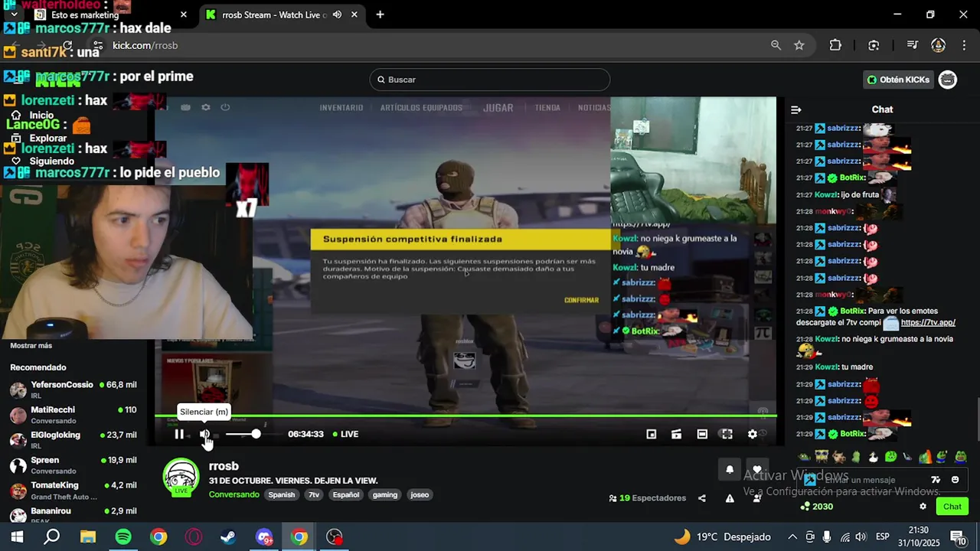The image size is (980, 551).
Task: Mute the rrosb Stream tab audio
Action: click(337, 15)
